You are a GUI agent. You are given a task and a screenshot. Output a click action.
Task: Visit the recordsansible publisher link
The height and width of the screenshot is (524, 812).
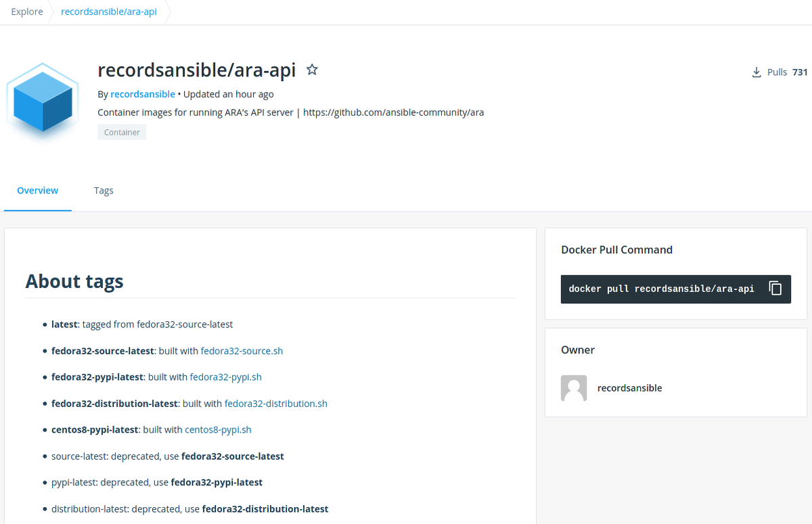click(x=143, y=94)
